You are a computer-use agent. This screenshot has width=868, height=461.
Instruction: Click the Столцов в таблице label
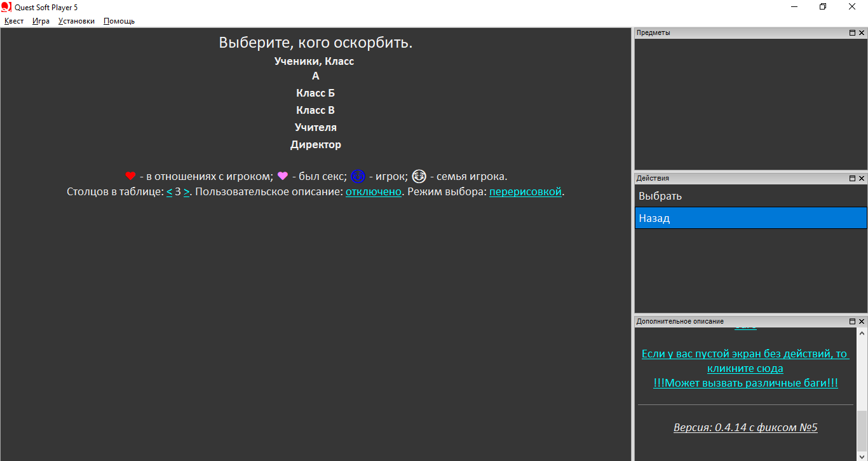(x=115, y=191)
